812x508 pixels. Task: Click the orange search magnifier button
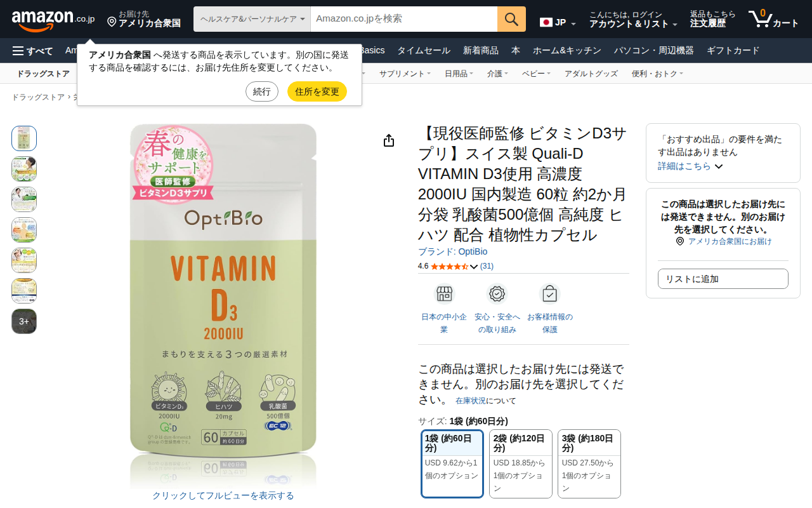[x=511, y=19]
